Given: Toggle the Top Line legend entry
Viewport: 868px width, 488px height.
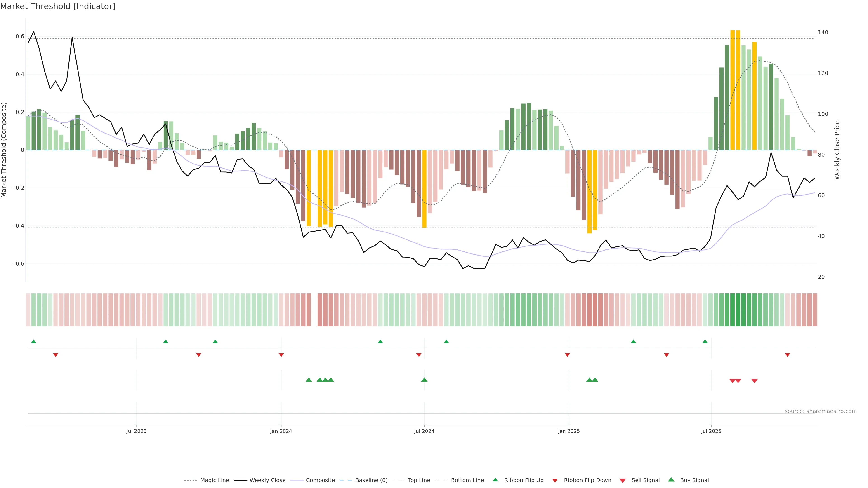Looking at the screenshot, I should [x=419, y=480].
